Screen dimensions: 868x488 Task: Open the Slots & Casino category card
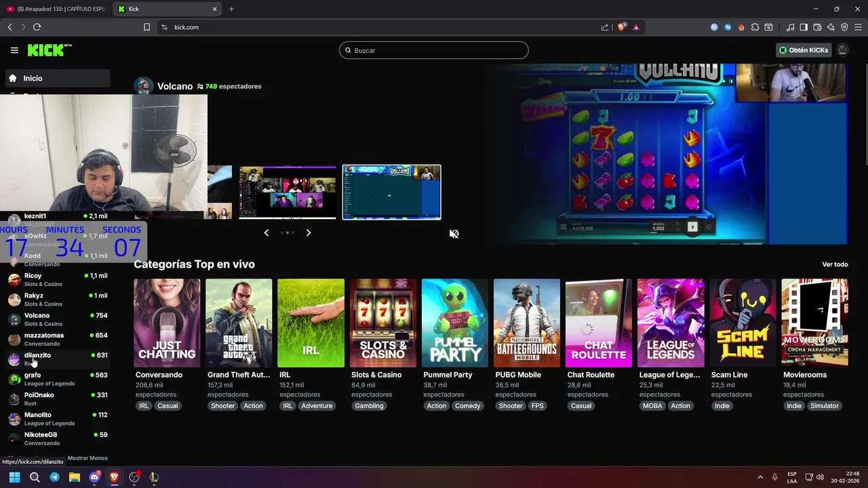tap(382, 323)
